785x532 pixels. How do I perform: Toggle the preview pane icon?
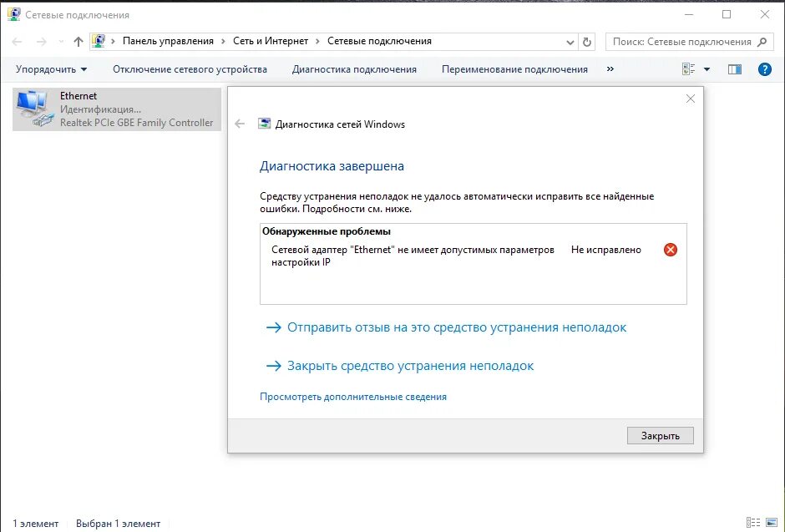734,69
